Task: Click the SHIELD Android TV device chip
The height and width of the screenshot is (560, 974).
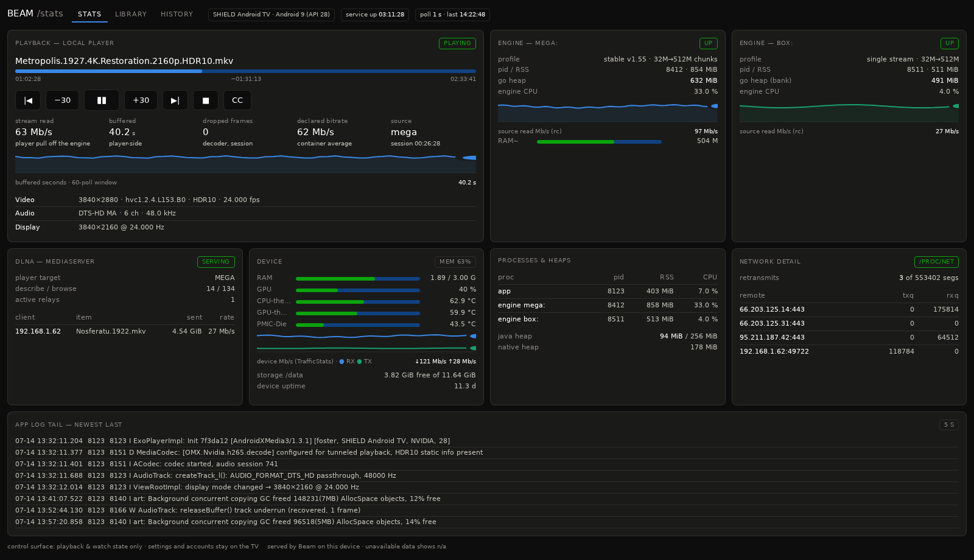Action: pos(272,15)
